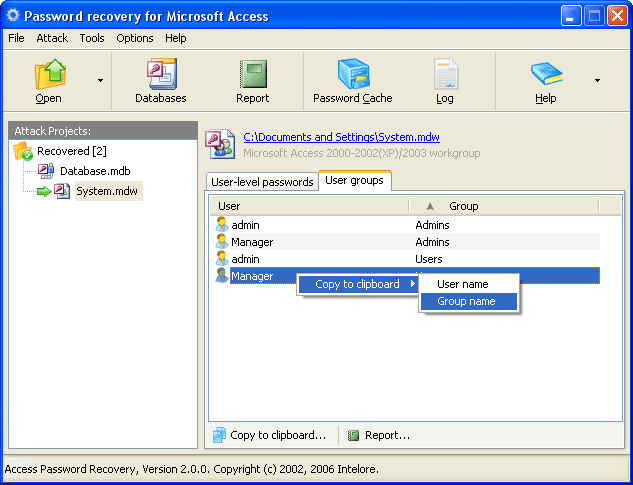The height and width of the screenshot is (485, 633).
Task: Select Database.mdb in Attack Projects
Action: 95,171
